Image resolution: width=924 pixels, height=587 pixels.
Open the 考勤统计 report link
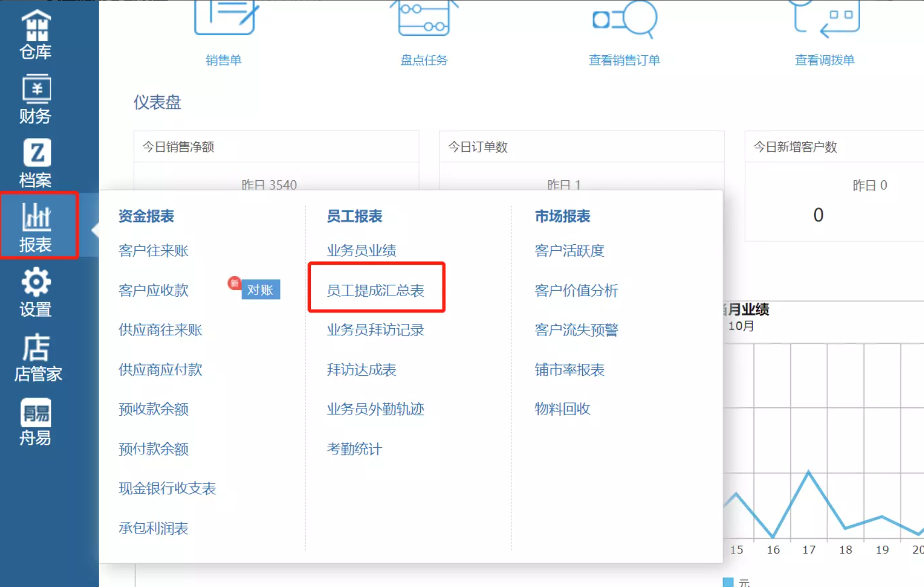tap(354, 449)
